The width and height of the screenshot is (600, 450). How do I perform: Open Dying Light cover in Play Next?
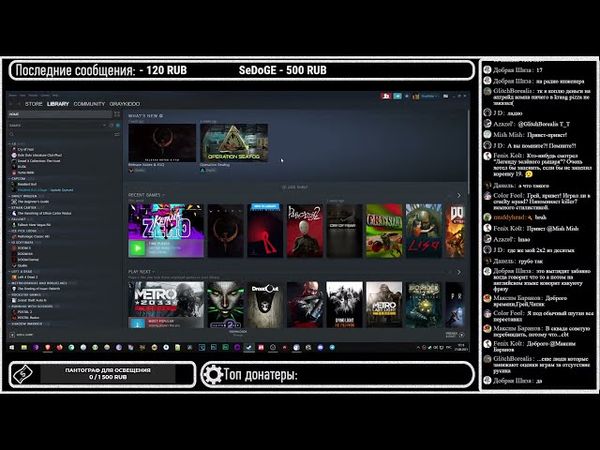click(x=344, y=305)
